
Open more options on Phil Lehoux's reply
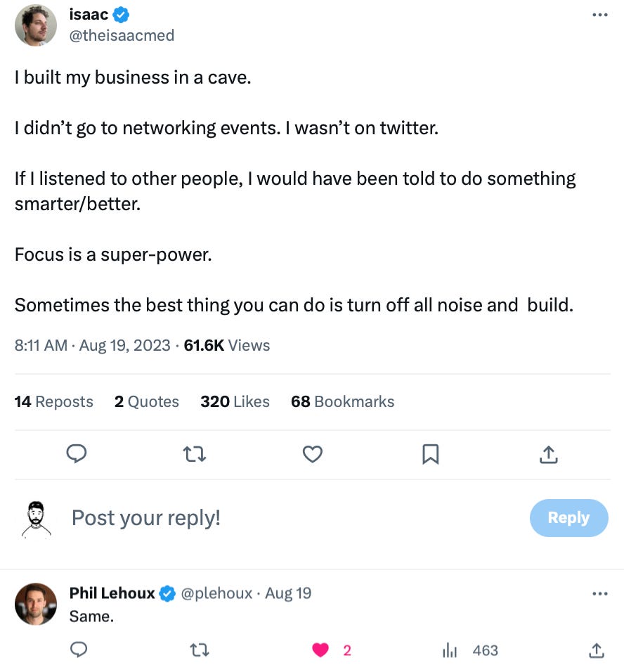pos(599,594)
